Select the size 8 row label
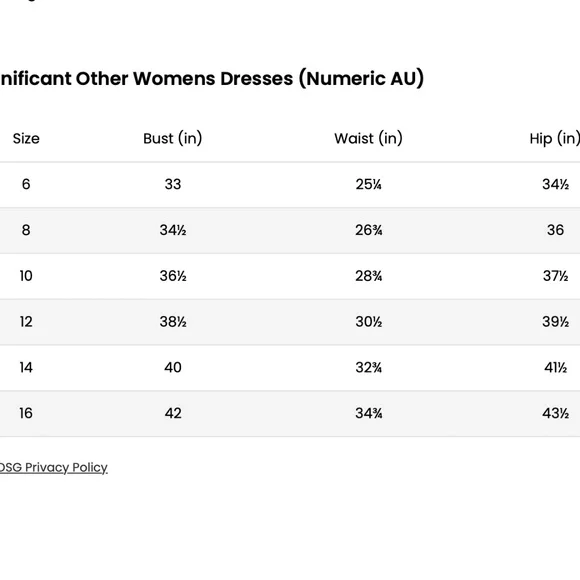This screenshot has height=580, width=580. (x=26, y=230)
